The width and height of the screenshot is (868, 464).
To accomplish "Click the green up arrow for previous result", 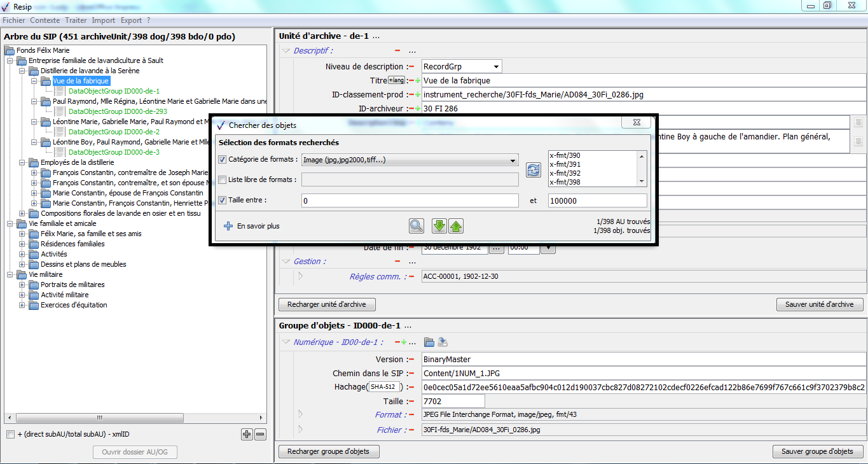I will [455, 226].
